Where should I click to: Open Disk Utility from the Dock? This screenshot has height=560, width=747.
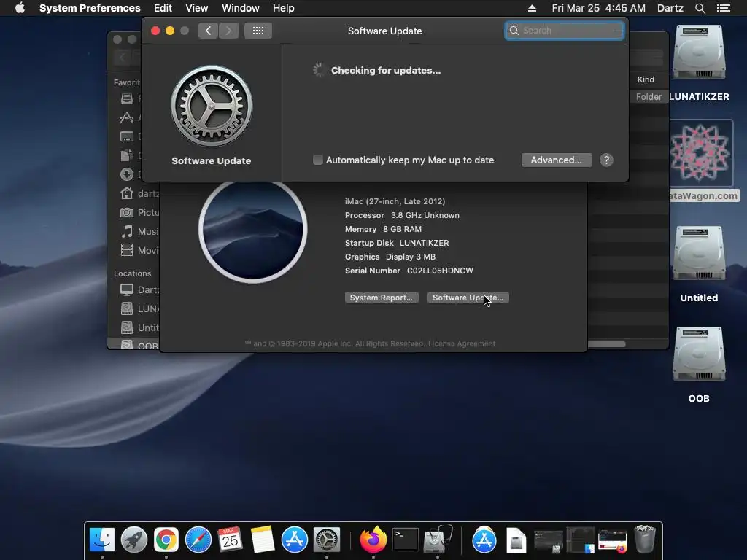click(x=438, y=540)
